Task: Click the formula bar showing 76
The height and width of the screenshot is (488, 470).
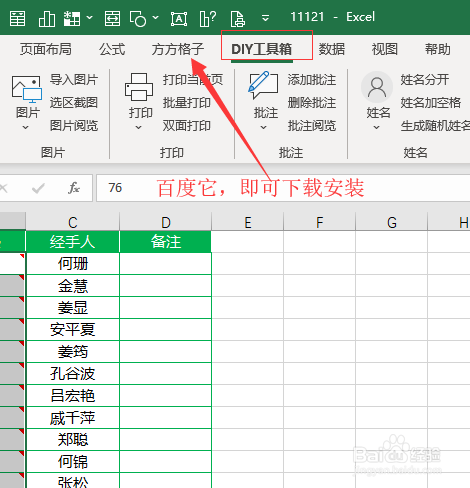Action: coord(283,188)
